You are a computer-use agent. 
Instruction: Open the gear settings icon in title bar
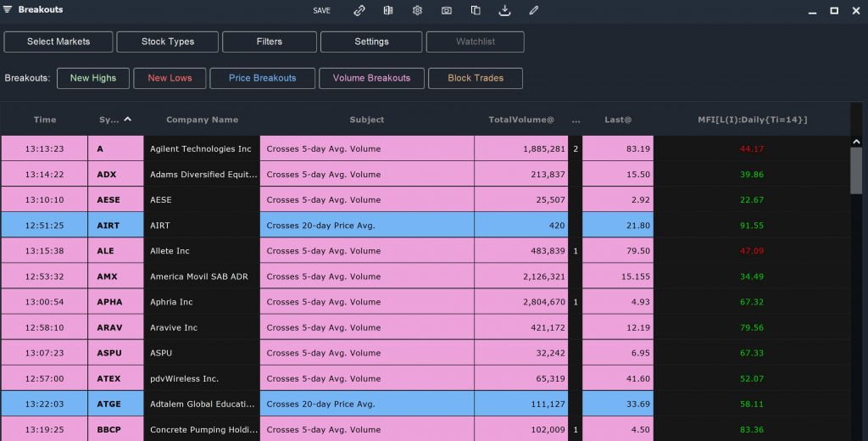click(x=417, y=10)
